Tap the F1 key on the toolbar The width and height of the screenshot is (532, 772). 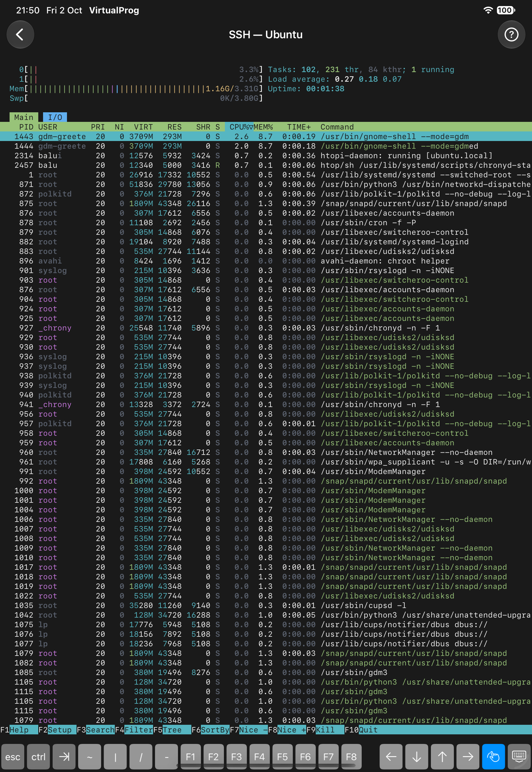pyautogui.click(x=191, y=757)
